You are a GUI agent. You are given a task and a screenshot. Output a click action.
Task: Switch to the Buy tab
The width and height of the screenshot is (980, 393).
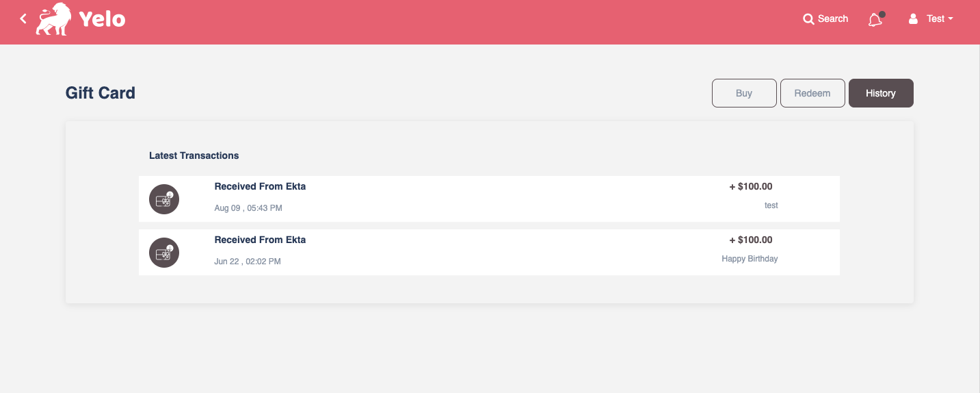[x=744, y=93]
